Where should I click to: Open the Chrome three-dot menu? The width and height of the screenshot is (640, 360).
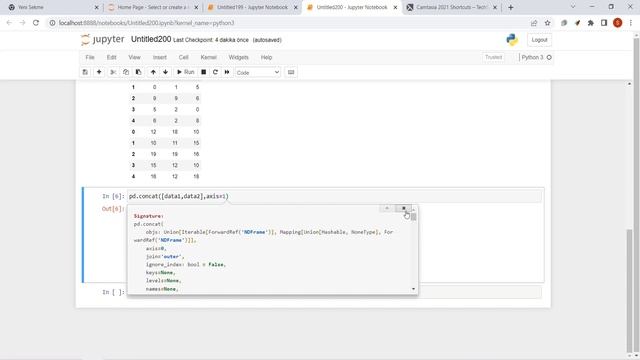[x=631, y=23]
